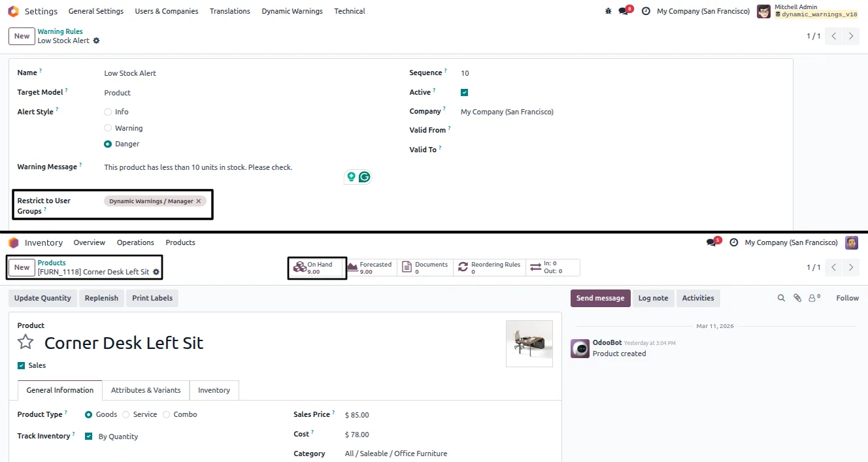Screen dimensions: 868x462
Task: Go to next warning rule record
Action: [x=850, y=36]
